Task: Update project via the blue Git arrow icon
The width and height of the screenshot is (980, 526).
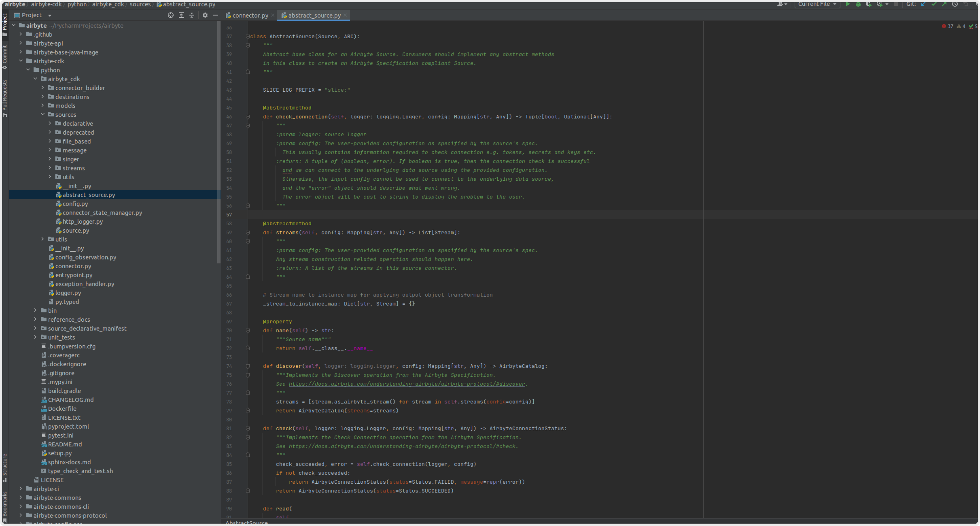Action: (923, 5)
